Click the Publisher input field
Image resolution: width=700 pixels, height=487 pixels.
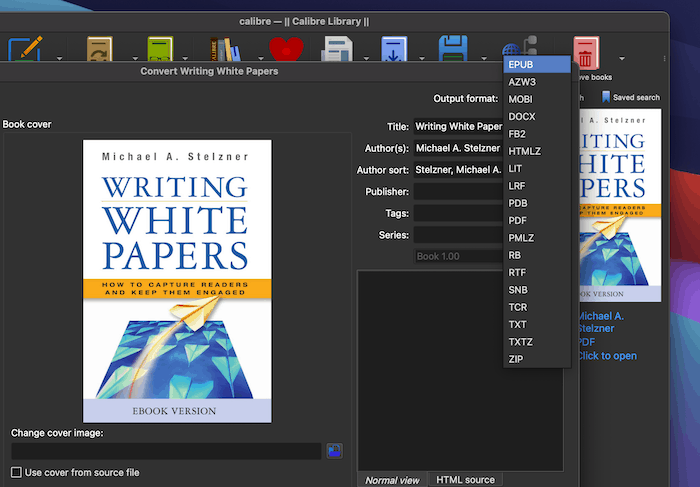click(459, 191)
